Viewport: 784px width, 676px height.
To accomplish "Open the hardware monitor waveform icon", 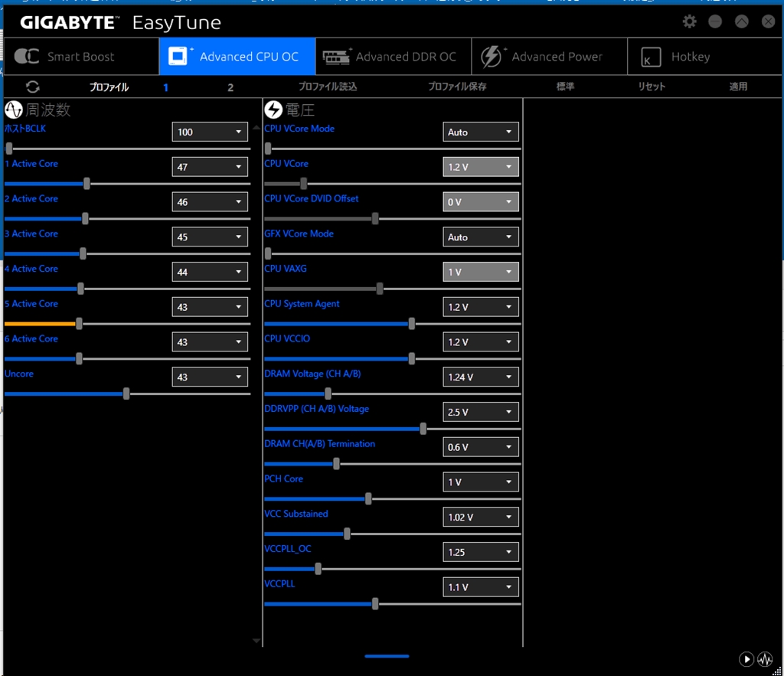I will [765, 659].
